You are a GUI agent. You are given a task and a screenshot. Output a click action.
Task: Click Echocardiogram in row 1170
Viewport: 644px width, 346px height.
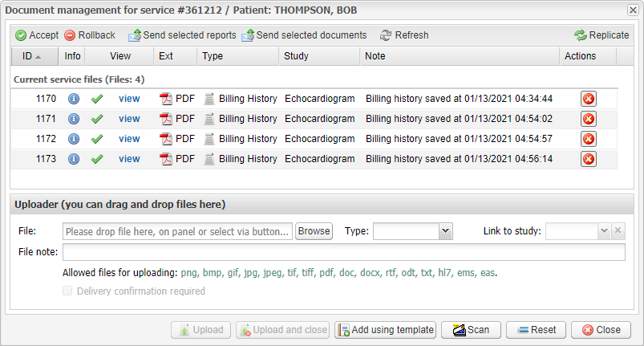tap(319, 99)
